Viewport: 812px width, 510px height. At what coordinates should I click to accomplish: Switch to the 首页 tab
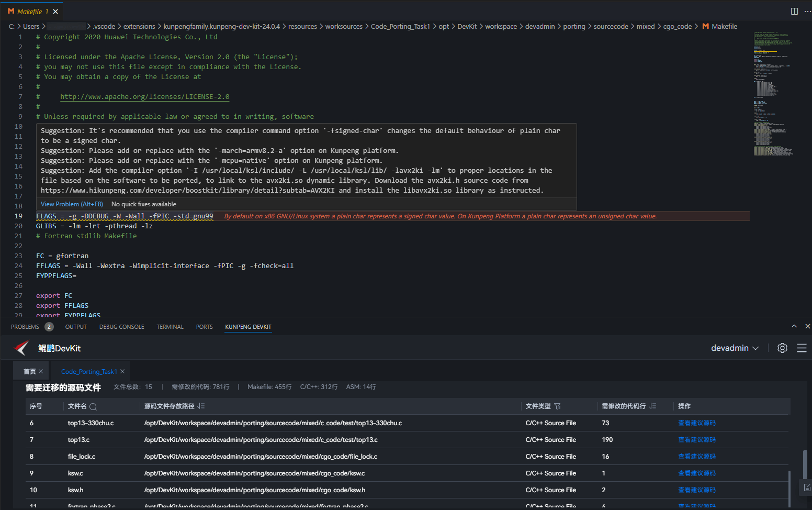(30, 371)
